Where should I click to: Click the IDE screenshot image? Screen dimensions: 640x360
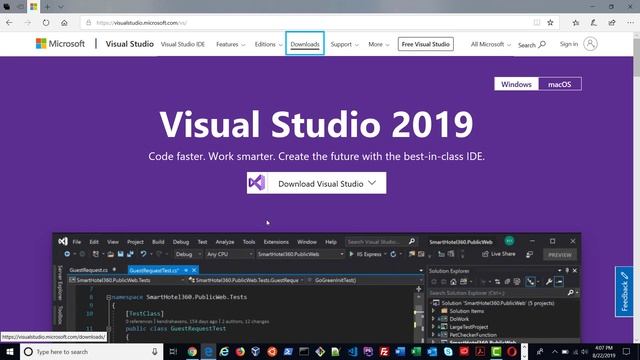pos(316,288)
